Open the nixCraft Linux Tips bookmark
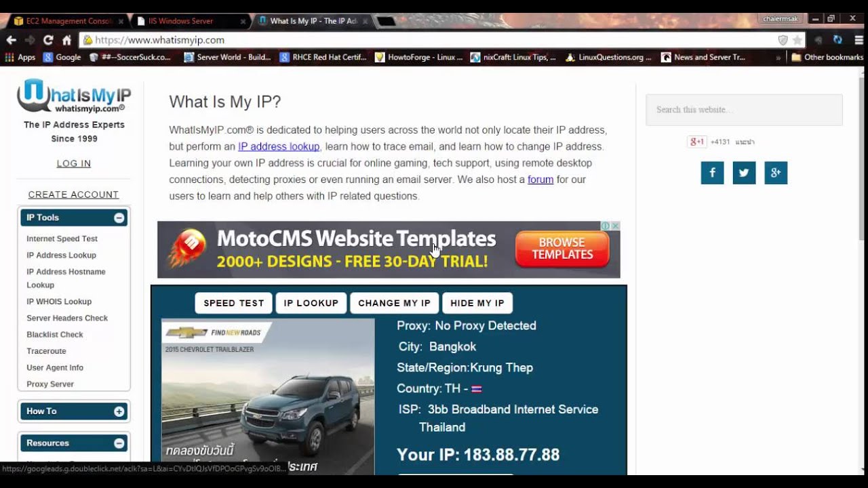868x488 pixels. tap(513, 58)
